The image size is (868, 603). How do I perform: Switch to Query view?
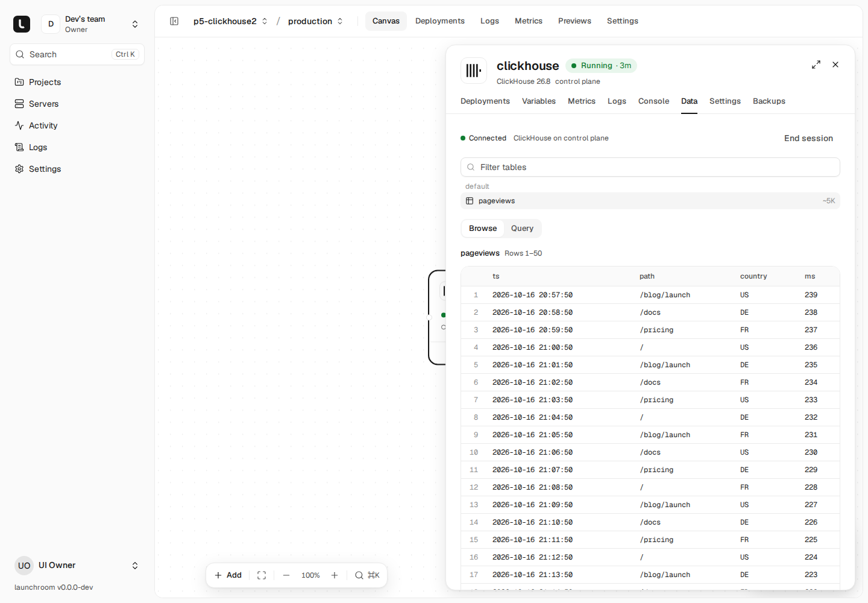click(522, 229)
